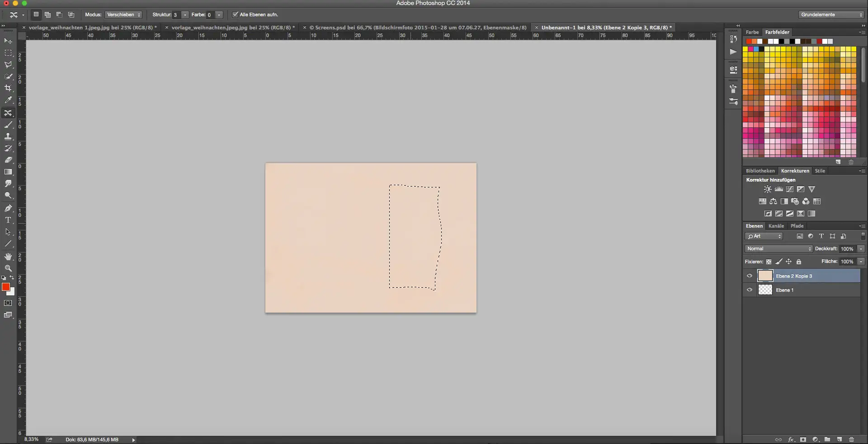
Task: Select the Clone Stamp tool
Action: click(x=9, y=136)
